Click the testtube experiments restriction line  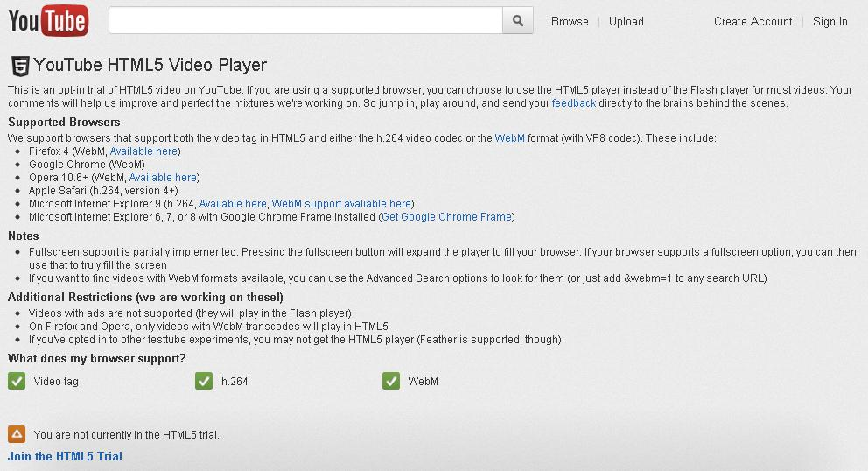pyautogui.click(x=295, y=339)
